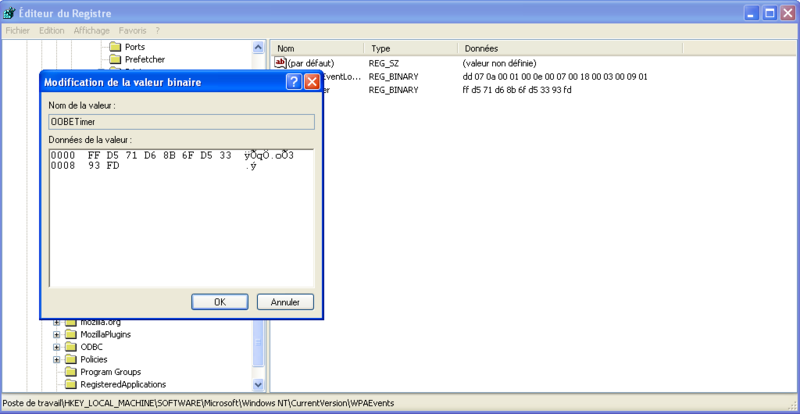Sort by the Type column header
The image size is (800, 414).
411,48
